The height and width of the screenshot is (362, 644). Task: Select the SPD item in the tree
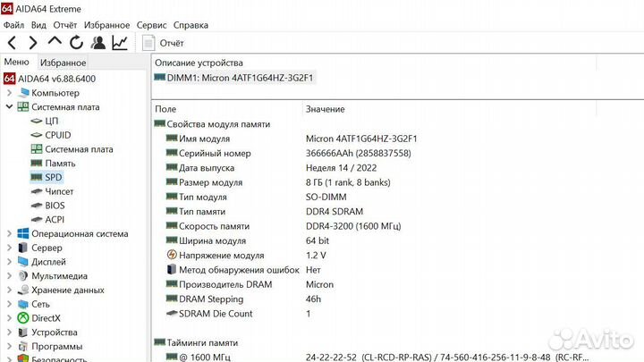pyautogui.click(x=53, y=177)
